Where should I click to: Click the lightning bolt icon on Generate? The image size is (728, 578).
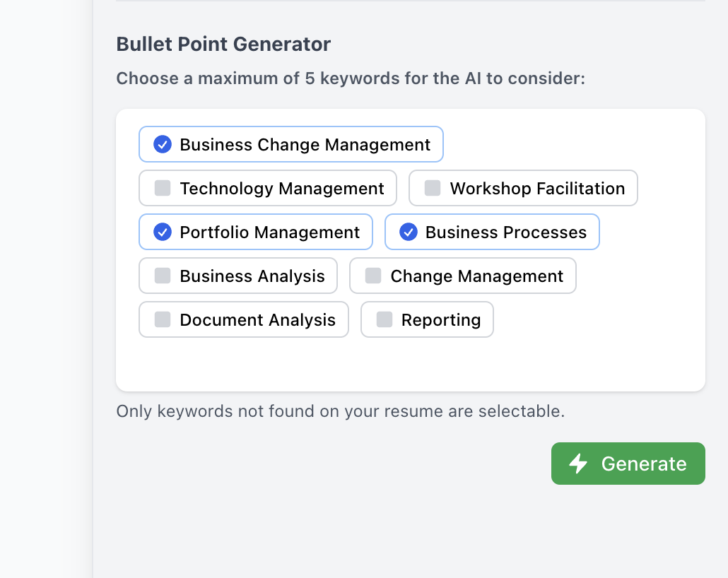[x=578, y=464]
